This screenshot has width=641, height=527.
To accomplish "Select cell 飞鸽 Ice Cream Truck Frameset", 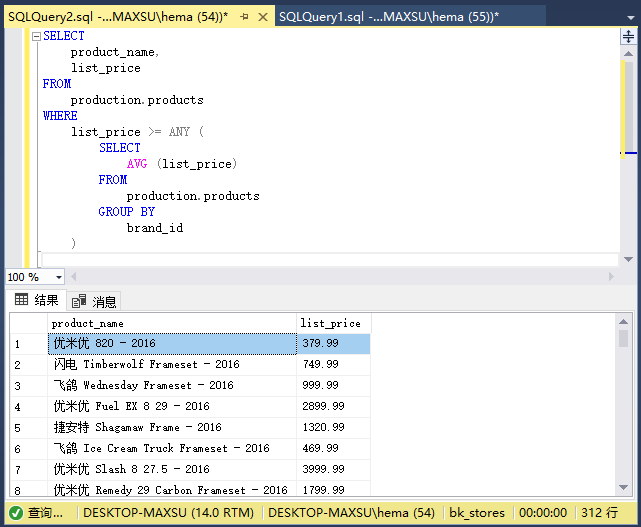I will point(172,449).
